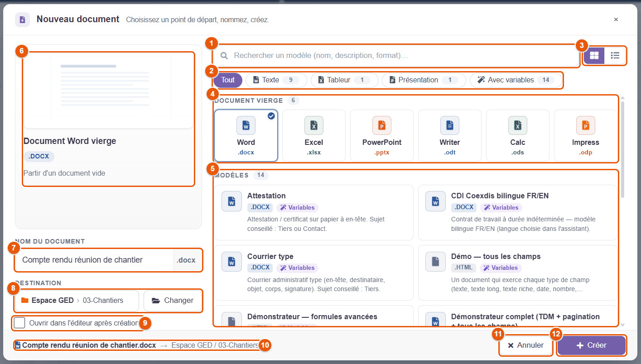Show all templates with the Tout filter
The image size is (641, 364).
pyautogui.click(x=228, y=80)
